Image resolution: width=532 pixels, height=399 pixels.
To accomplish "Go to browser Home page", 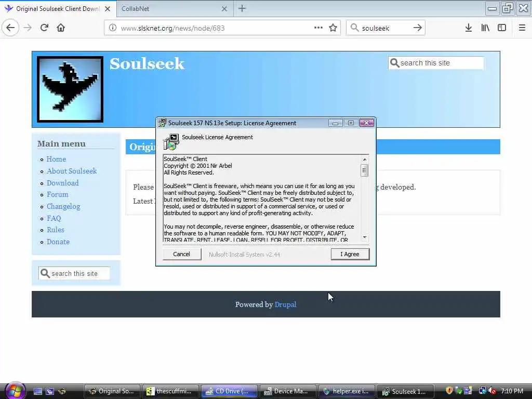I will tap(61, 28).
